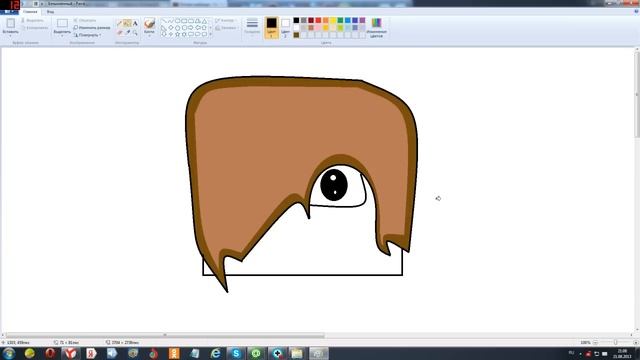
Task: Open Skype from the taskbar
Action: [x=236, y=353]
